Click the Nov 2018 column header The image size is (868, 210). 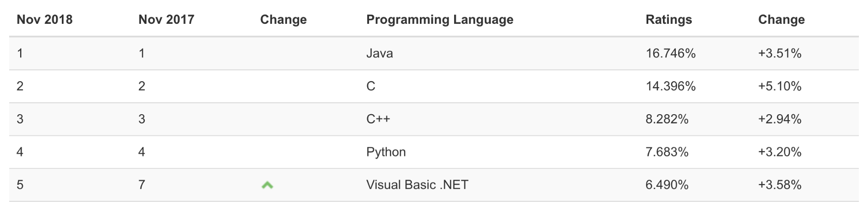(44, 19)
